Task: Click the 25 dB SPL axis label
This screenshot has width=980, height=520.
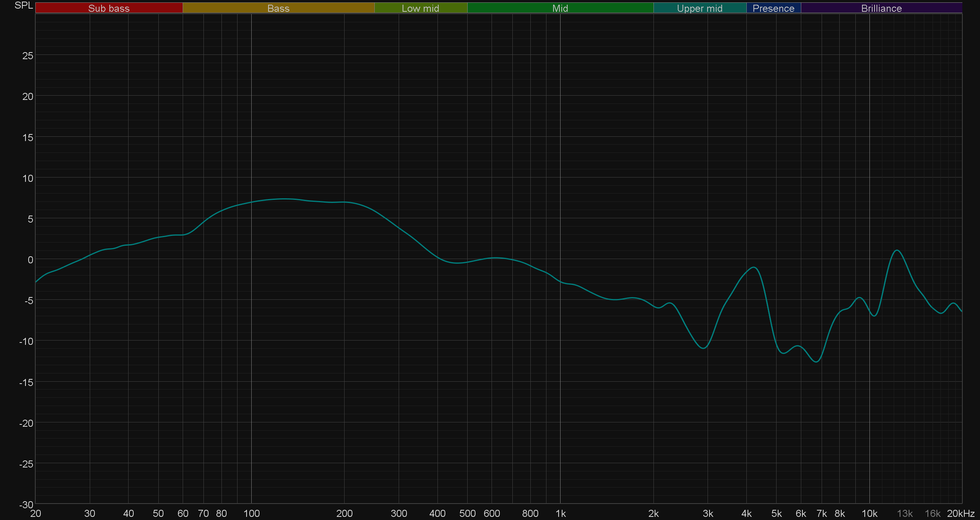Action: pyautogui.click(x=28, y=56)
